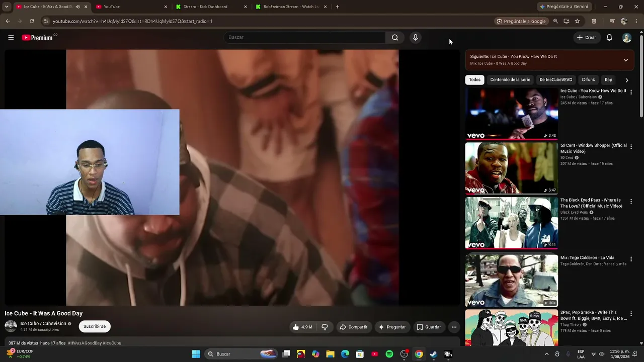
Task: Show hidden system tray icons
Action: [x=546, y=354]
